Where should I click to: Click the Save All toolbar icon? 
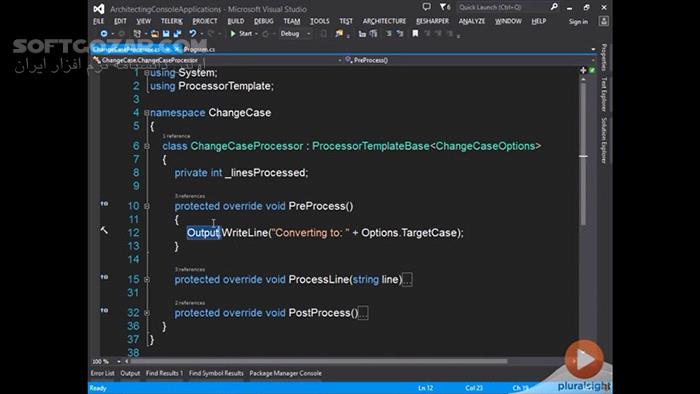pyautogui.click(x=177, y=33)
